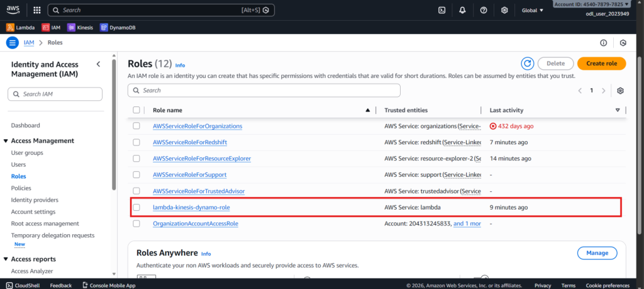
Task: Collapse the Access Management section
Action: pos(6,141)
